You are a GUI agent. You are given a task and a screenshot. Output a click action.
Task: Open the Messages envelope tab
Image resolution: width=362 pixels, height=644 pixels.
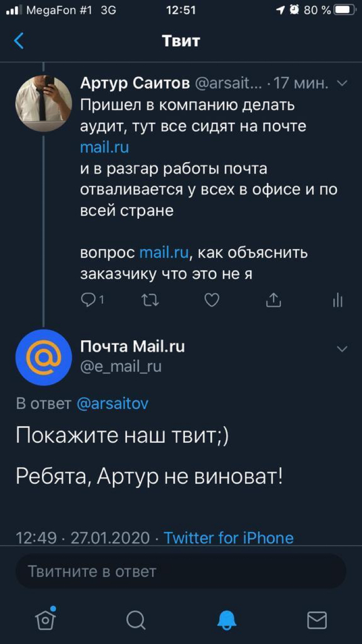coord(316,619)
